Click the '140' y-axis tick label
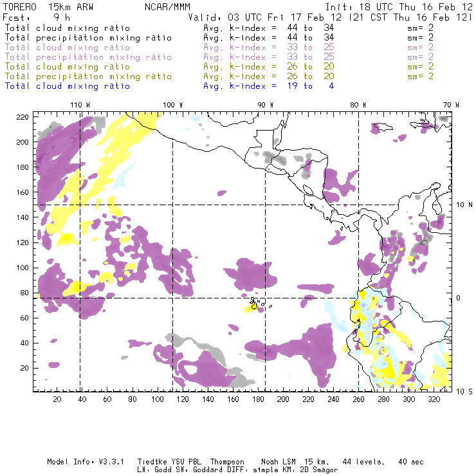This screenshot has height=476, width=476. pyautogui.click(x=23, y=217)
